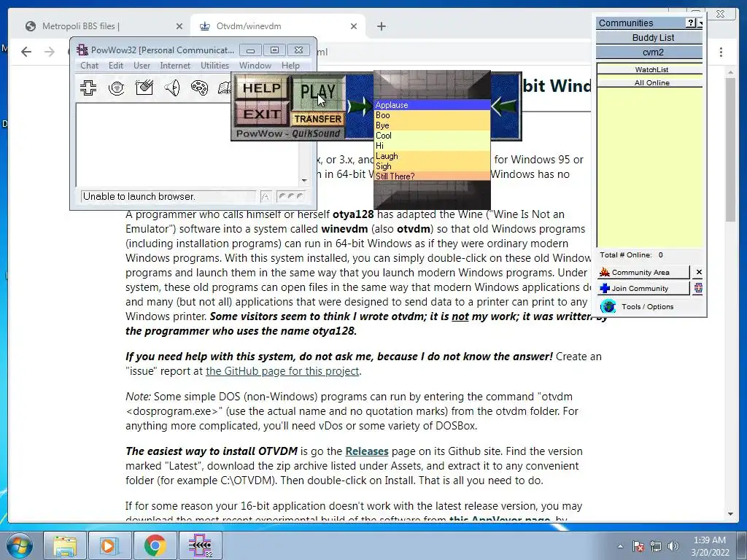747x560 pixels.
Task: Select the Bye sound
Action: pos(432,125)
